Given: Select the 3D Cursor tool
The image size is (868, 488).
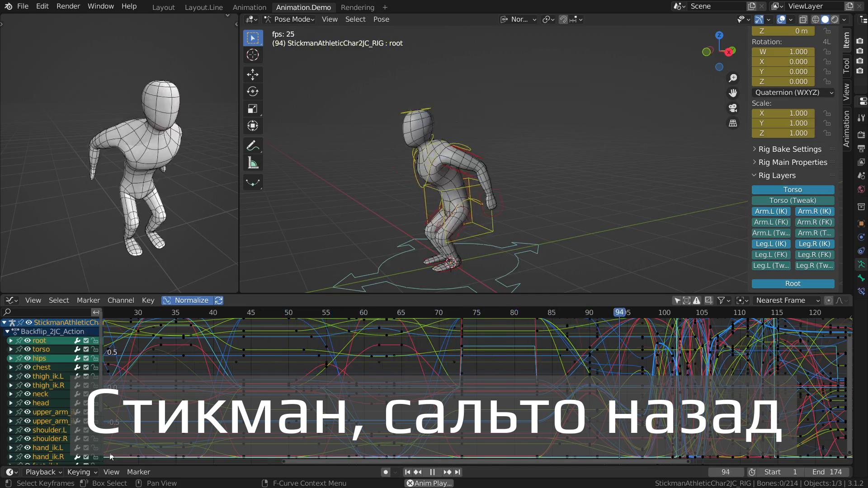Looking at the screenshot, I should (252, 55).
